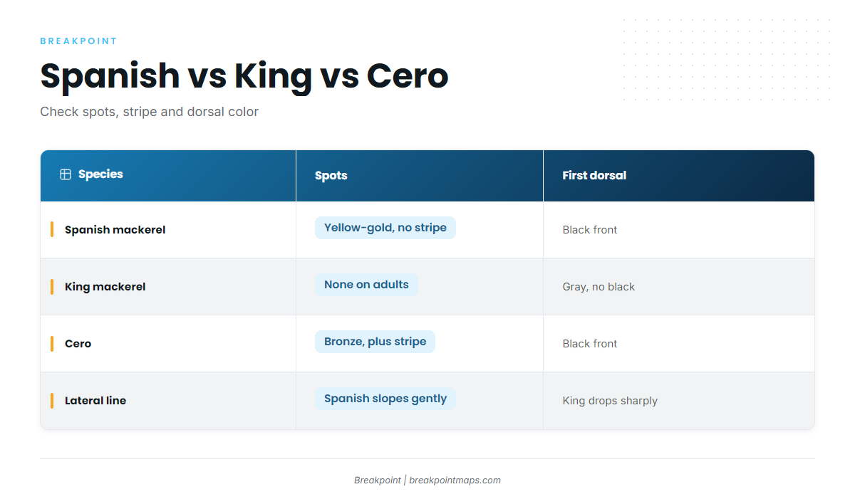
Task: Click the Spanish vs King vs Cero title
Action: click(x=244, y=76)
